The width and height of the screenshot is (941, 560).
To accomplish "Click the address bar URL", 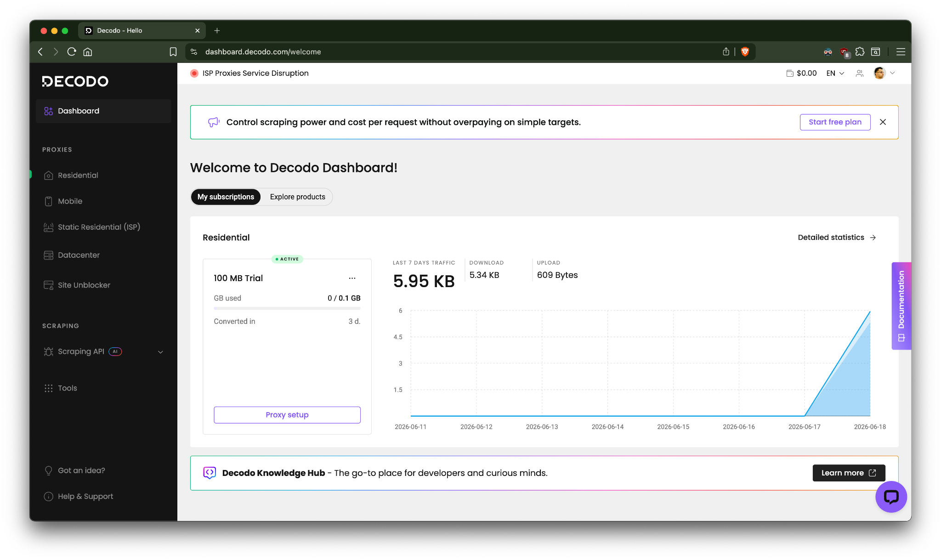I will pos(263,52).
